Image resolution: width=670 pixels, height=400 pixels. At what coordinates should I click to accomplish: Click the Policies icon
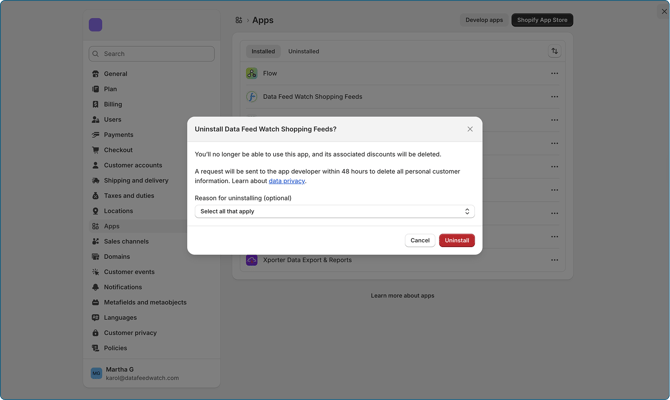click(x=95, y=348)
